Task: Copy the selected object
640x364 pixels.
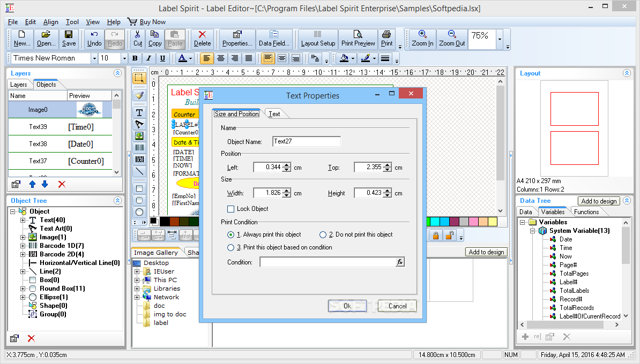Action: tap(155, 39)
